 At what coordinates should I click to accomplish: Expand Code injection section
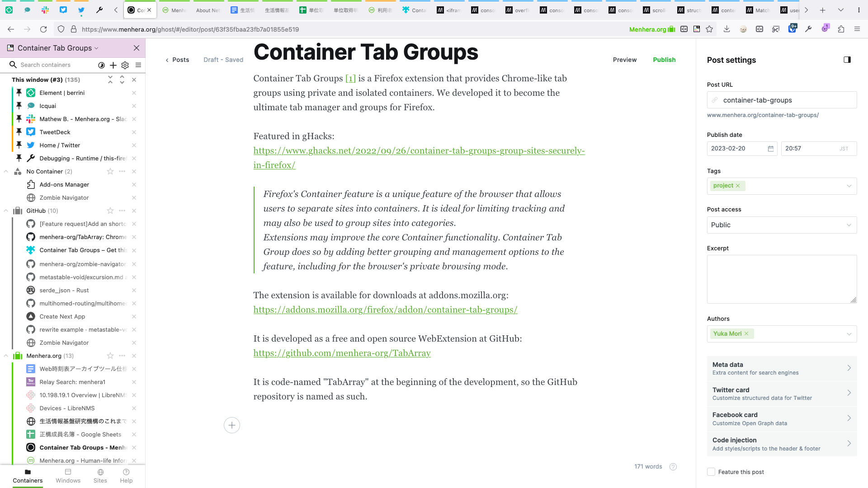pos(782,444)
